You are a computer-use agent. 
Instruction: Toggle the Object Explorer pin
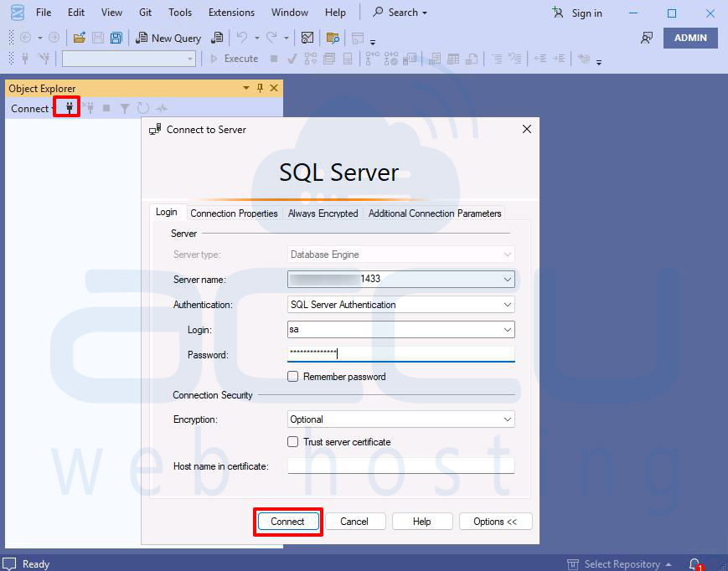(260, 88)
